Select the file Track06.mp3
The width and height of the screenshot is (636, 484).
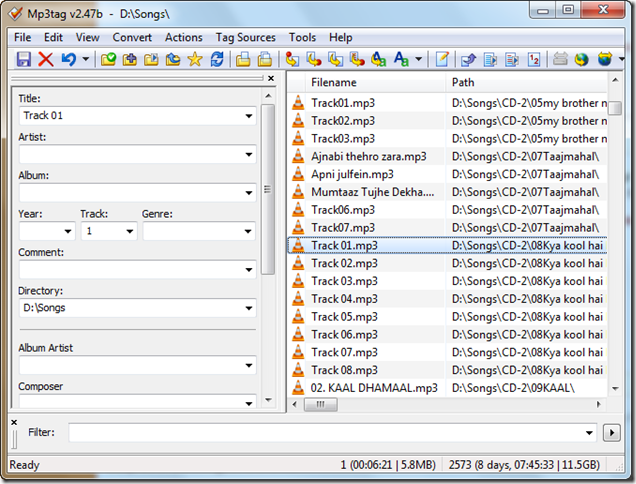point(343,210)
